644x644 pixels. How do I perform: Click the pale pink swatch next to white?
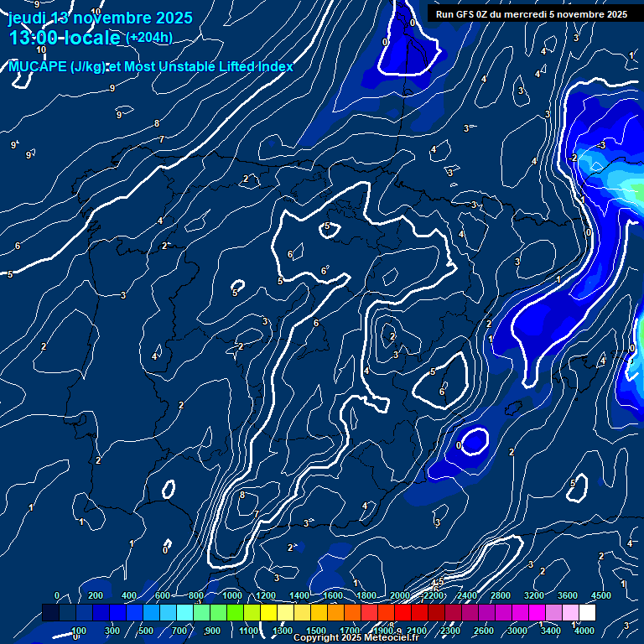(570, 612)
